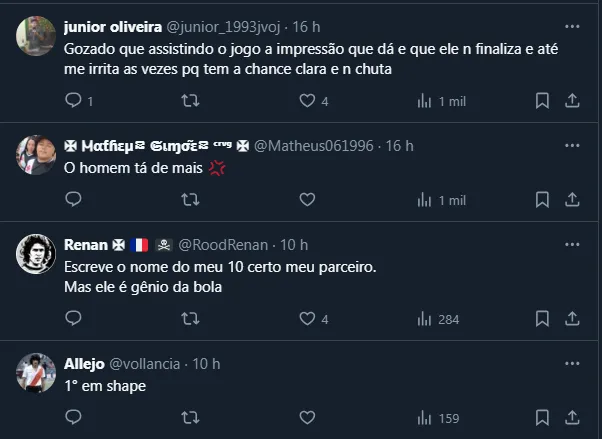Open more options on Matheus061996's tweet

coord(572,146)
